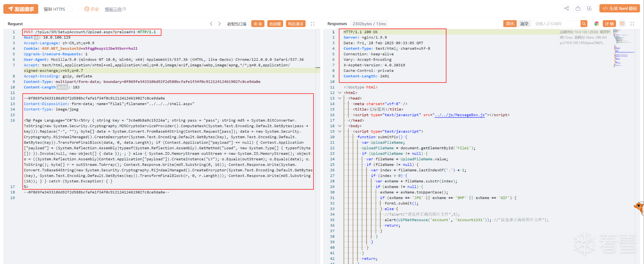Click the orange search icon in Responses
644x264 pixels.
[584, 24]
